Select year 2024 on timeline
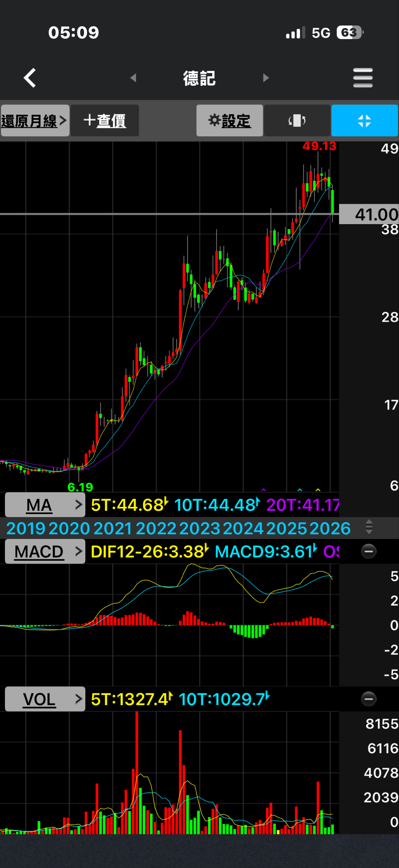The height and width of the screenshot is (868, 399). click(x=243, y=528)
